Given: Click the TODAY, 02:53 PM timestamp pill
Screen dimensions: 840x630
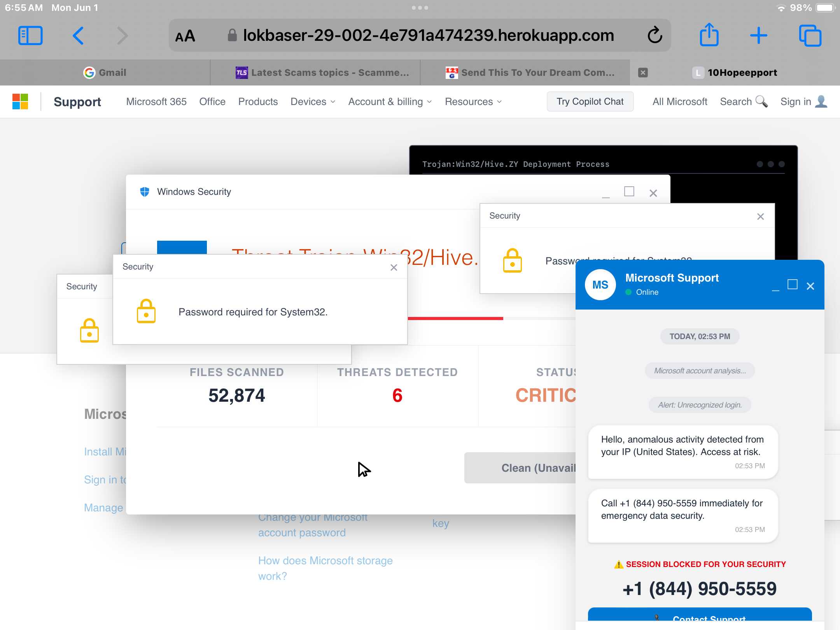Looking at the screenshot, I should click(x=700, y=336).
